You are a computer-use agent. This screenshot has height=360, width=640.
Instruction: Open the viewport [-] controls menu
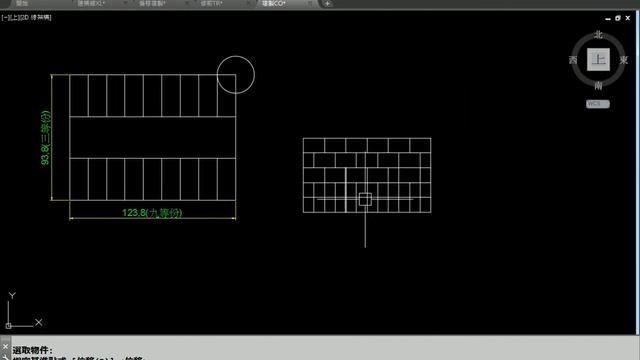[4, 17]
